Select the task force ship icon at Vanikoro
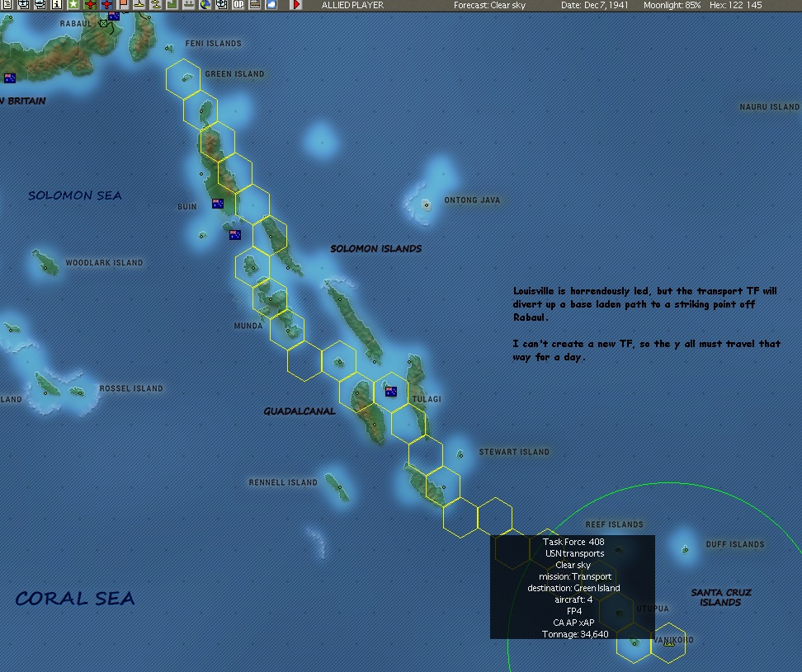 668,644
